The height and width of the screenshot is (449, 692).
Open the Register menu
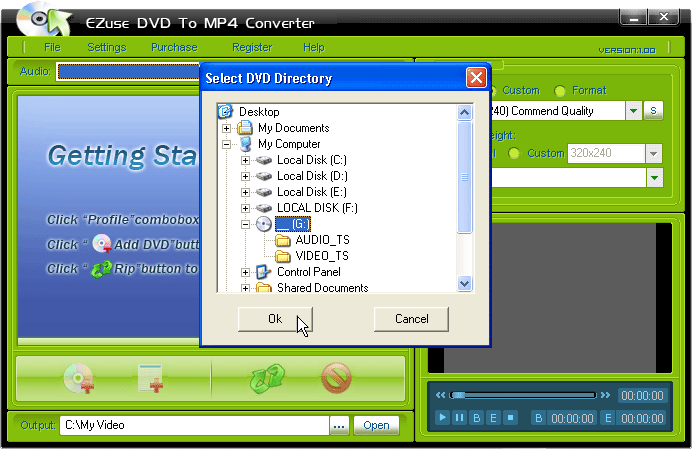pos(252,47)
